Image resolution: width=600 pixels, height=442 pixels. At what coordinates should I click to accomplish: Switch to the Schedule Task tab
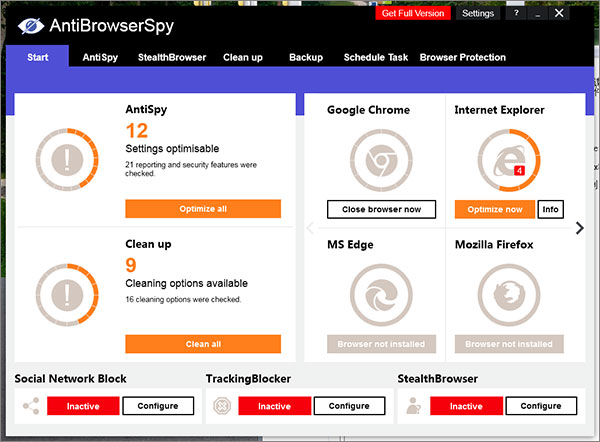coord(376,57)
